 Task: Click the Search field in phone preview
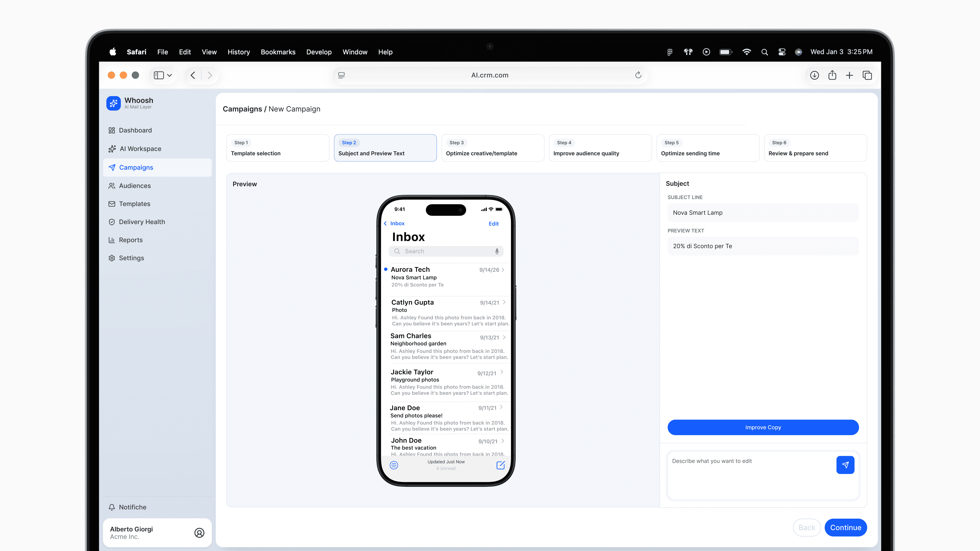pos(446,251)
